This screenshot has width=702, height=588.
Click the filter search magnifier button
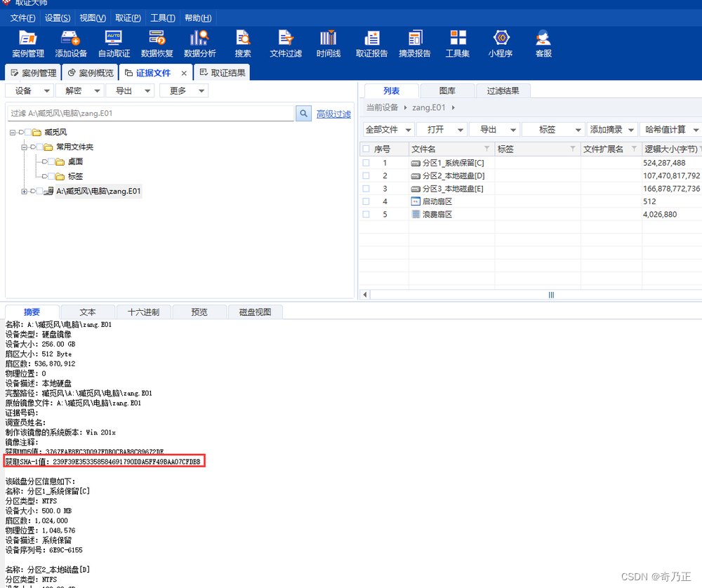303,114
